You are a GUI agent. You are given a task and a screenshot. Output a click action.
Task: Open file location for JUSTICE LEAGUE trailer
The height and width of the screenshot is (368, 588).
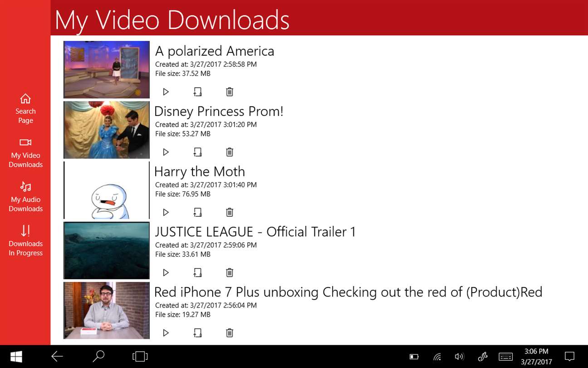(197, 273)
